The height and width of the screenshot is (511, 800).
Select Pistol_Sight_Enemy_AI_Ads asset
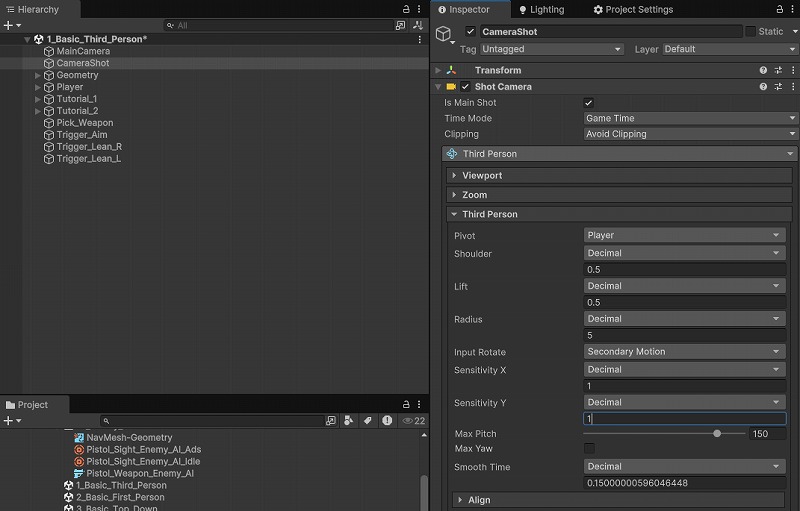(143, 449)
